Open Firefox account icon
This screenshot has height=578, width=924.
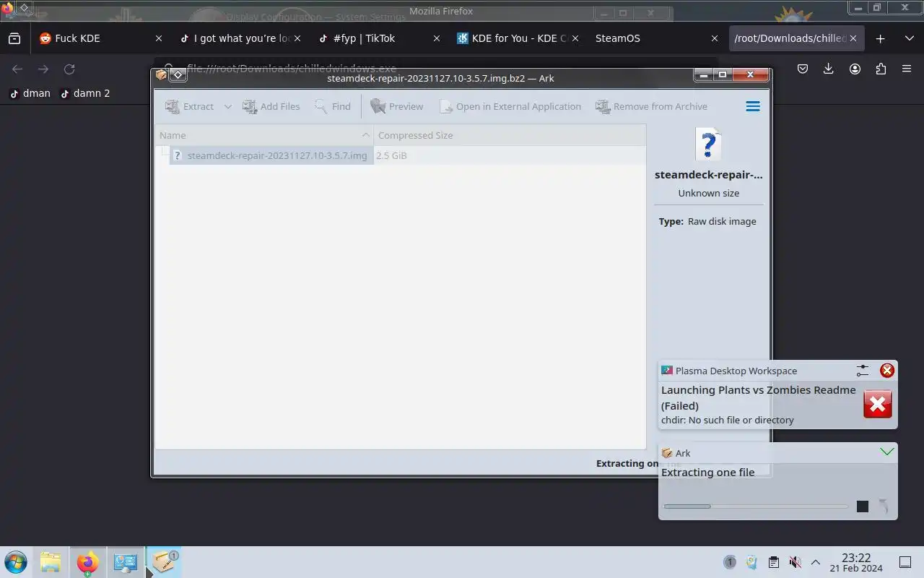point(855,69)
